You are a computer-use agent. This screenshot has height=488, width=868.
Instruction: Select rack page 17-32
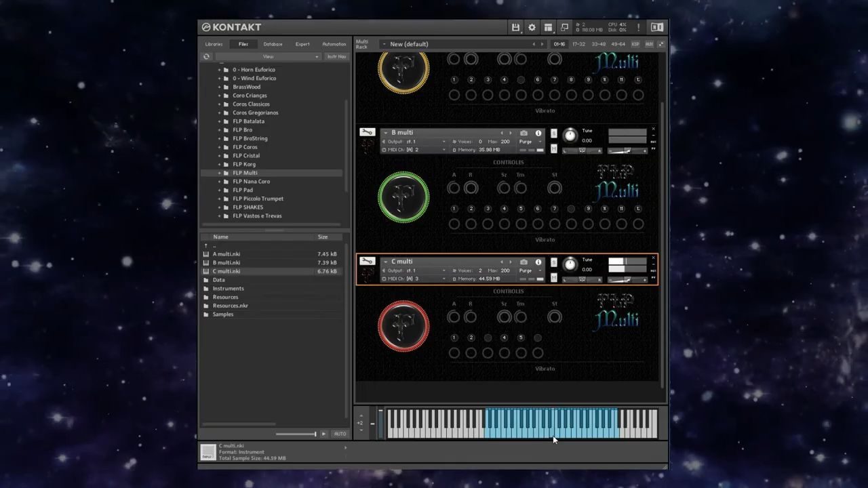(578, 44)
